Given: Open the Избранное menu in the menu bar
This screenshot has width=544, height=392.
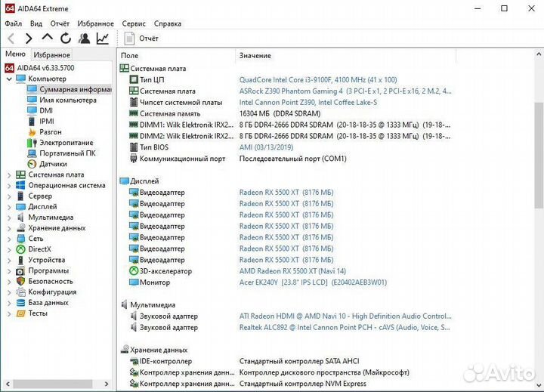Looking at the screenshot, I should tap(95, 23).
